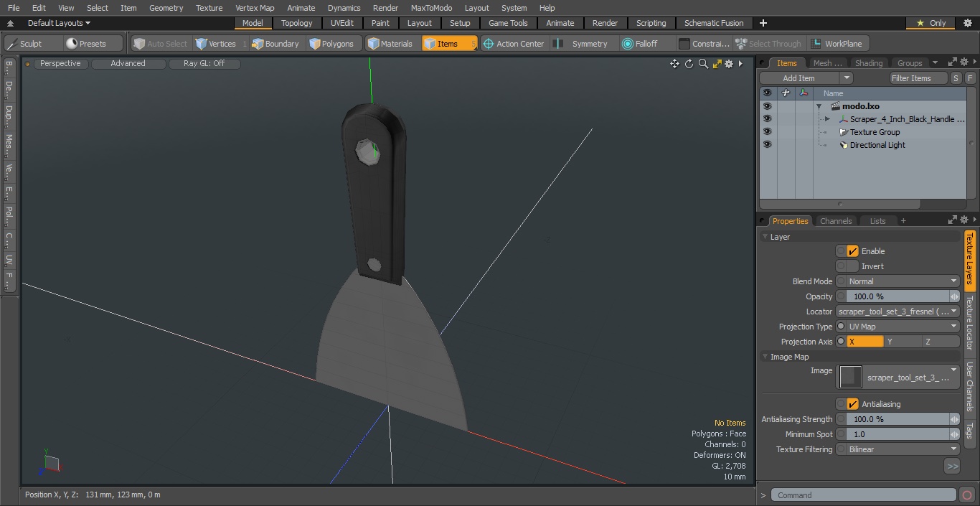Open the Add Item dropdown arrow

click(x=846, y=78)
